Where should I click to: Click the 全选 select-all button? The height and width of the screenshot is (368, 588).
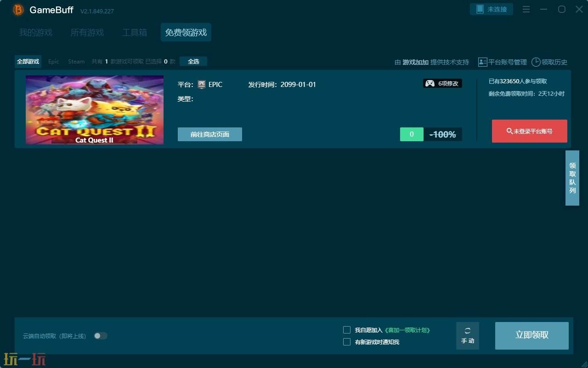coord(193,61)
